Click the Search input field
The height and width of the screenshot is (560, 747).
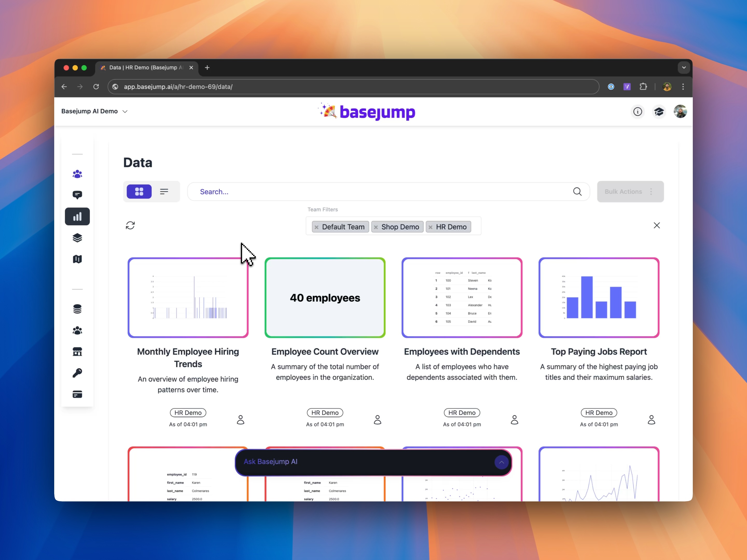point(388,192)
